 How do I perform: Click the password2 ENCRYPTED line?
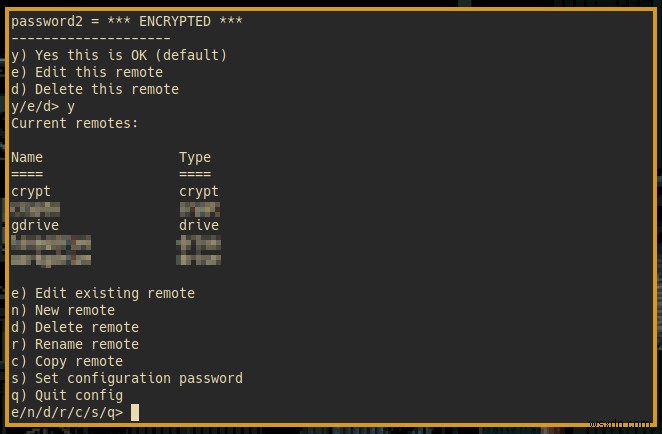click(126, 21)
